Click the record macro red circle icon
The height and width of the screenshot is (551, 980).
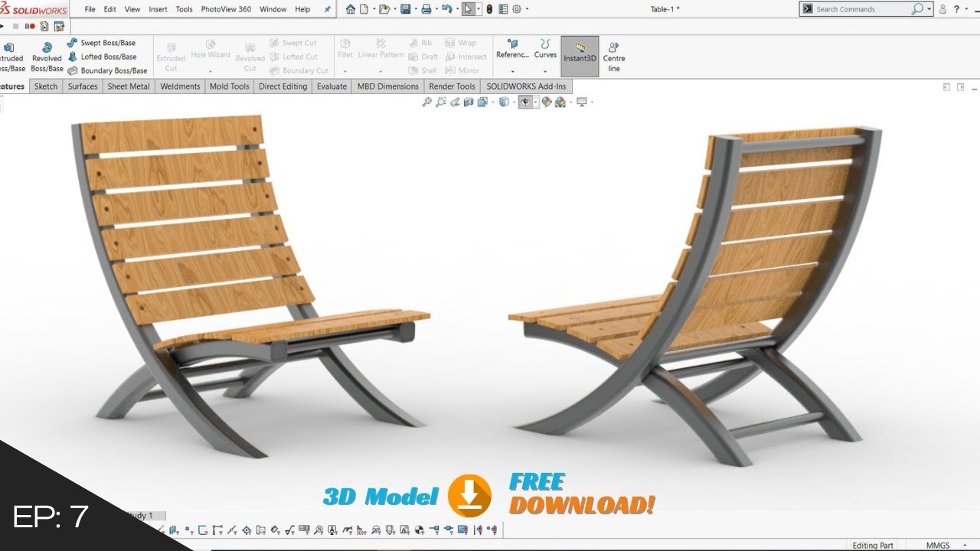coord(31,26)
